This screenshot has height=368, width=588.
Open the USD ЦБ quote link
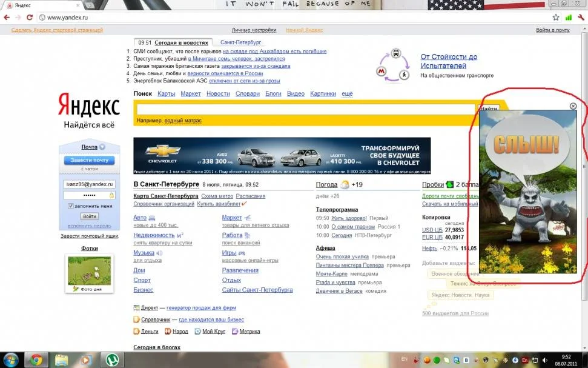(432, 230)
